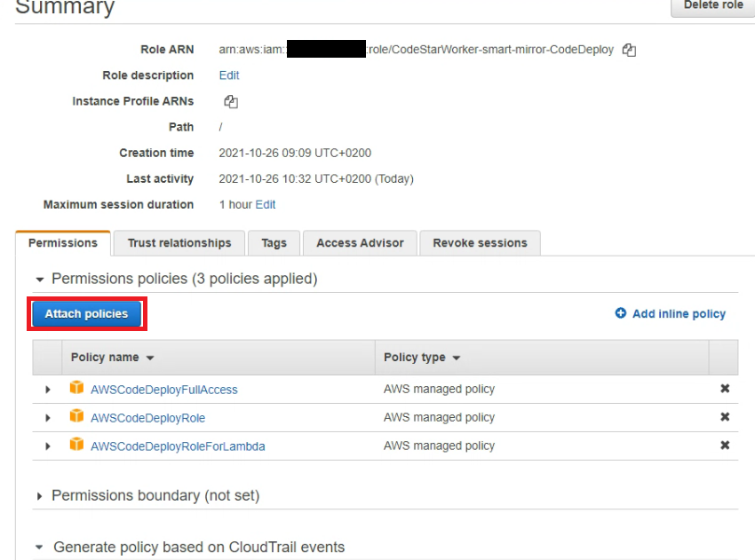Sort by Policy name column
Screen dimensions: 755x560
point(112,358)
